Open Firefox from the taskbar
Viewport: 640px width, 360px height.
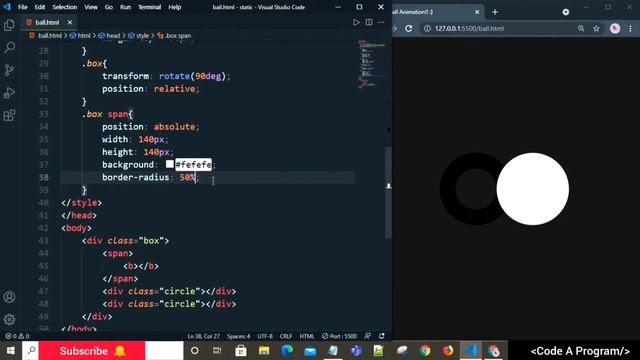point(448,351)
